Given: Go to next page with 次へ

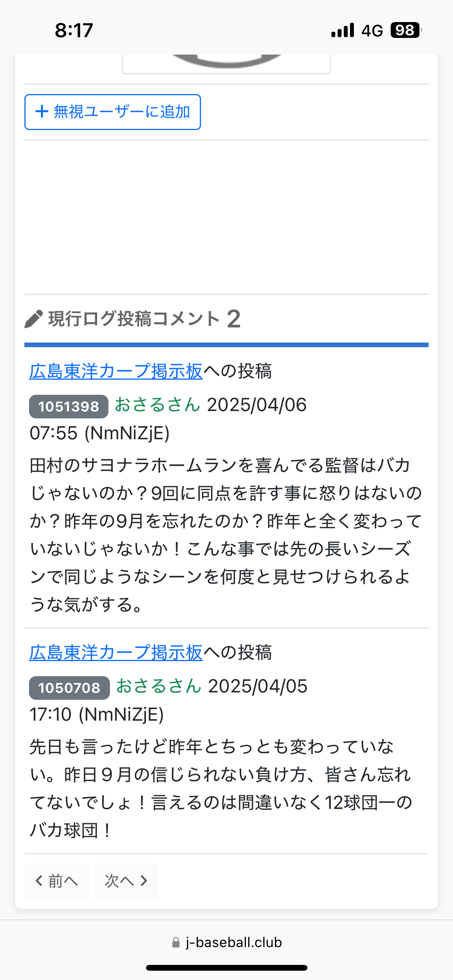Looking at the screenshot, I should coord(126,881).
